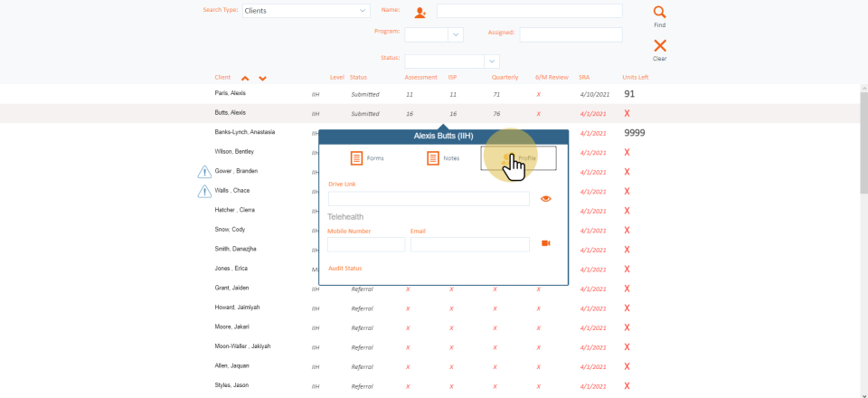This screenshot has width=868, height=398.
Task: Open the Search Type dropdown
Action: coord(306,11)
